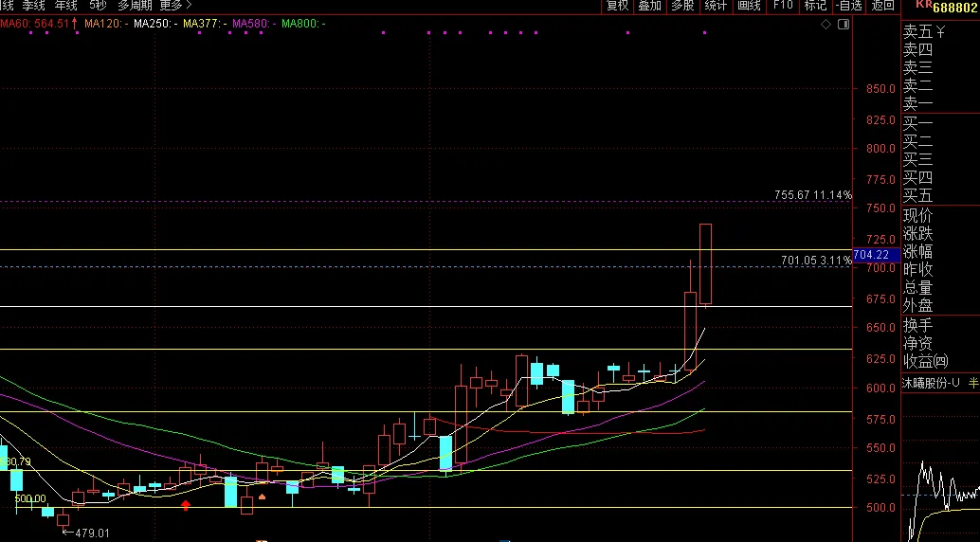This screenshot has width=980, height=542.
Task: Click the small orange triangle marker on chart
Action: [262, 497]
